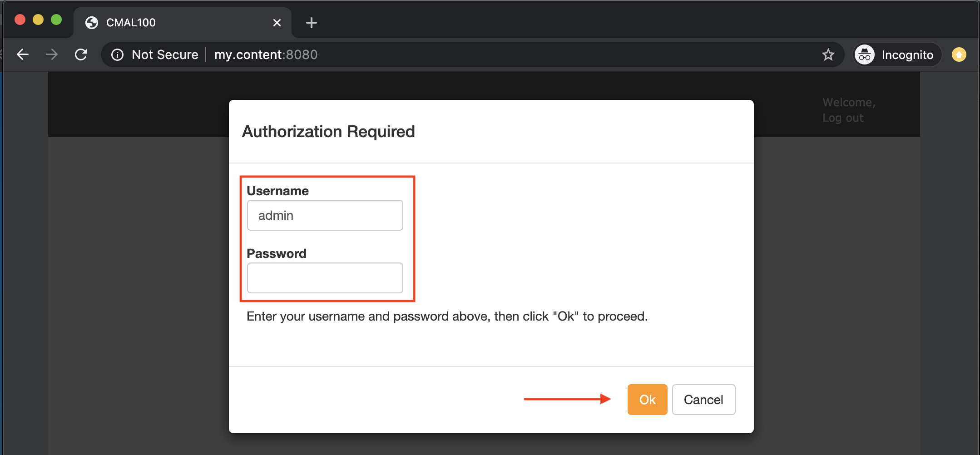Reload the current page
980x455 pixels.
pos(81,55)
